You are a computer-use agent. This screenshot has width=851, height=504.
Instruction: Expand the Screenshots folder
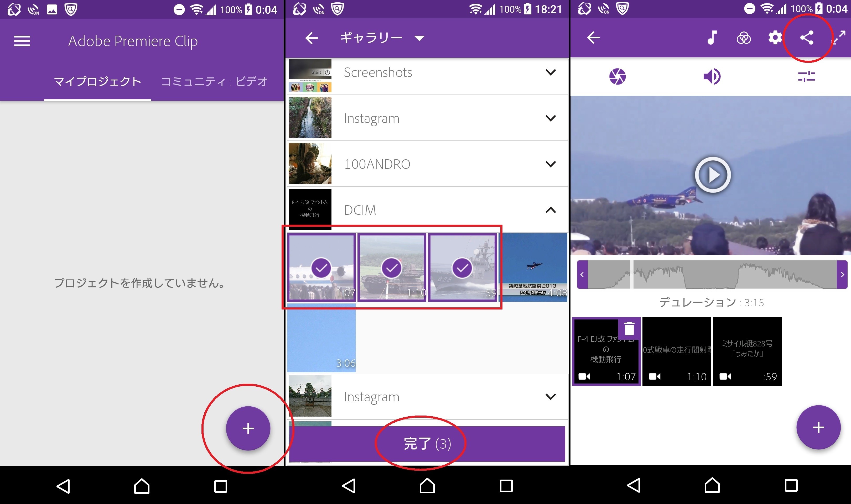[550, 72]
